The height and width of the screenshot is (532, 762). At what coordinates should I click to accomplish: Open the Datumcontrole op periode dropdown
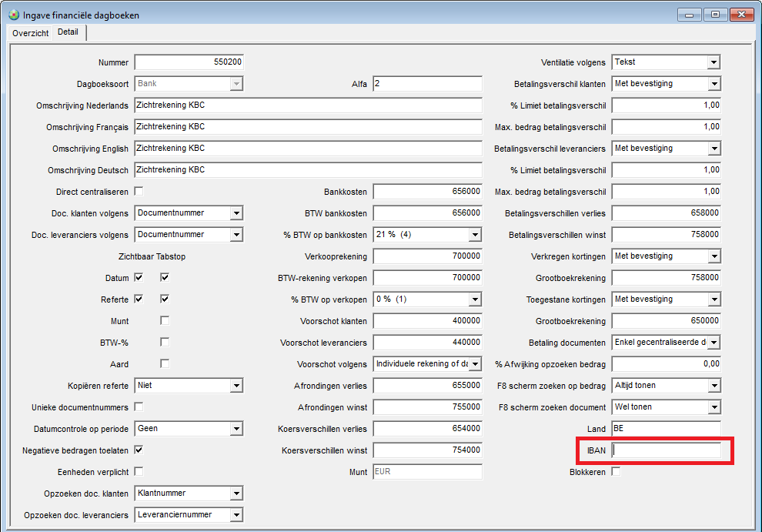click(x=236, y=429)
